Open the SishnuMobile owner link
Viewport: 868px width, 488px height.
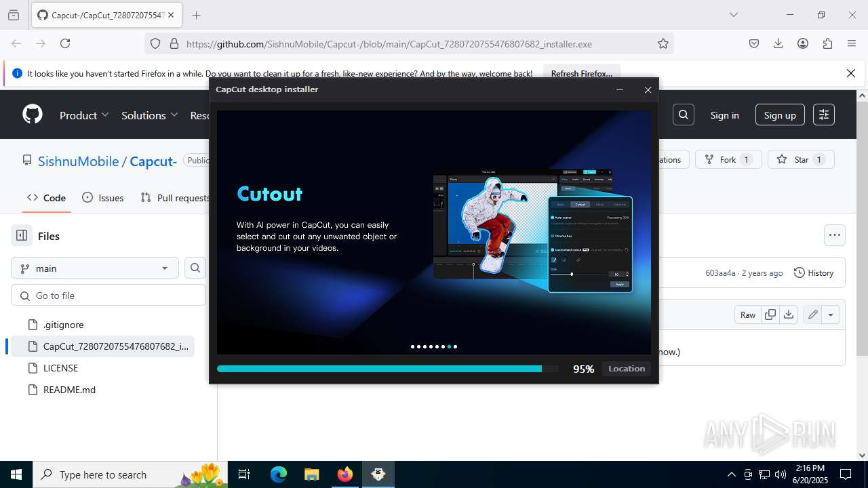coord(78,161)
